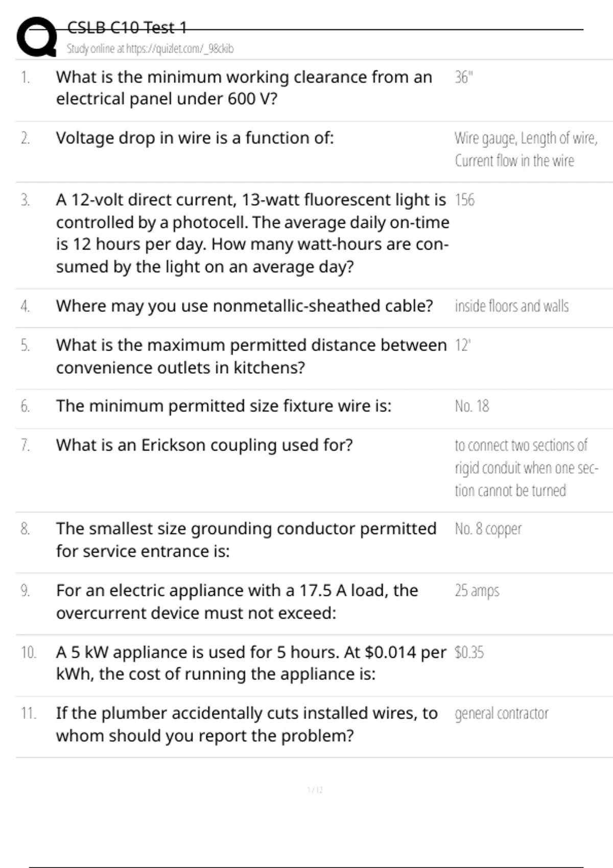Click the "No. 8 copper" answer
This screenshot has width=613, height=868.
[x=488, y=529]
